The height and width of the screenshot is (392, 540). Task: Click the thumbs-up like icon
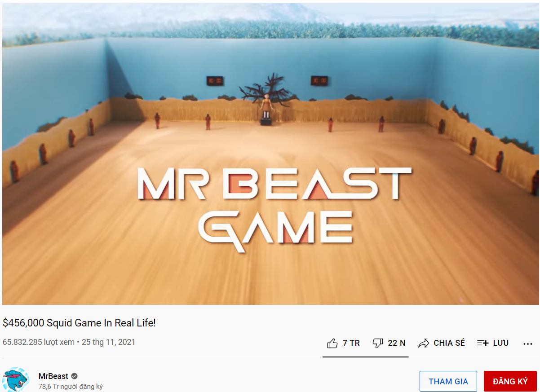[x=332, y=344]
